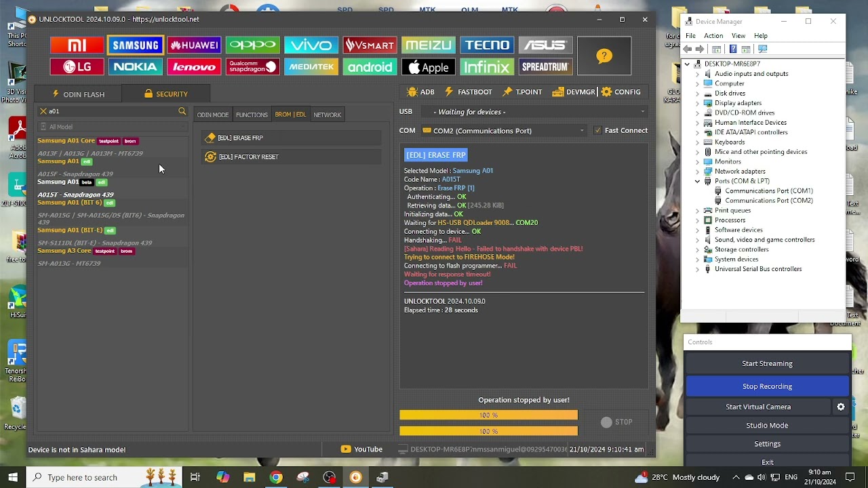Select the Qualcomm Snapdragon tile
Image resolution: width=868 pixels, height=488 pixels.
coord(253,67)
